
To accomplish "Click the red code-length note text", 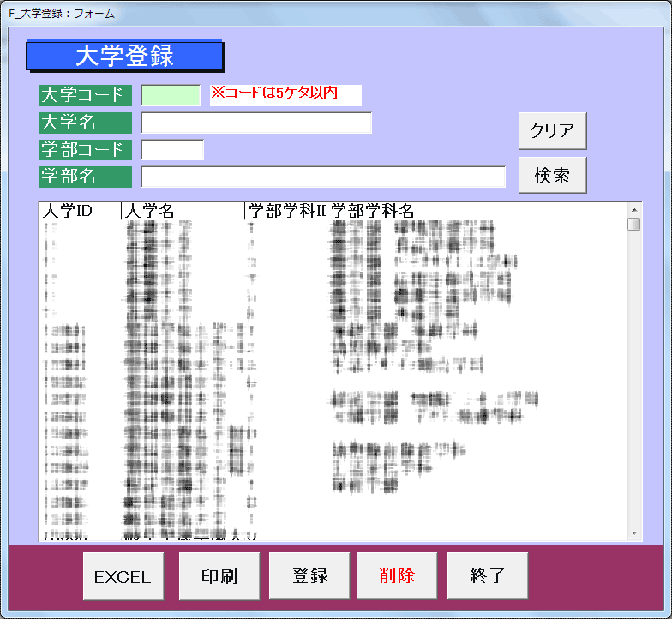I will (x=285, y=94).
